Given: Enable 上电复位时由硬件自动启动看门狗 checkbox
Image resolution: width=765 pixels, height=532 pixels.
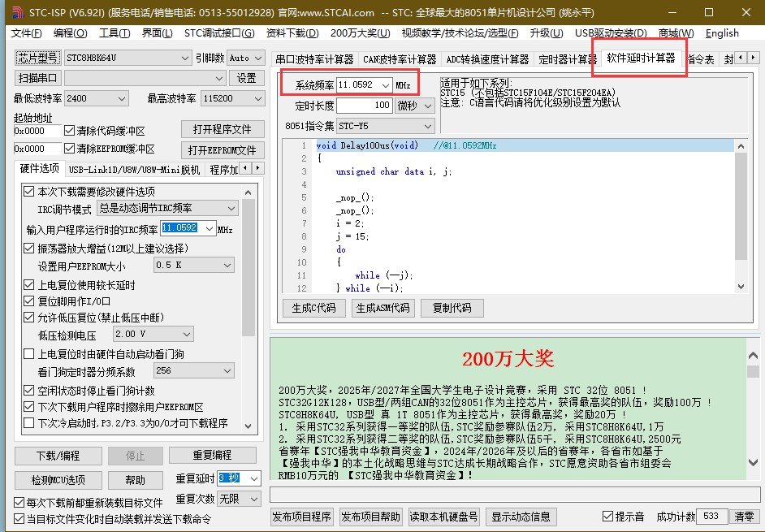Looking at the screenshot, I should pyautogui.click(x=28, y=354).
